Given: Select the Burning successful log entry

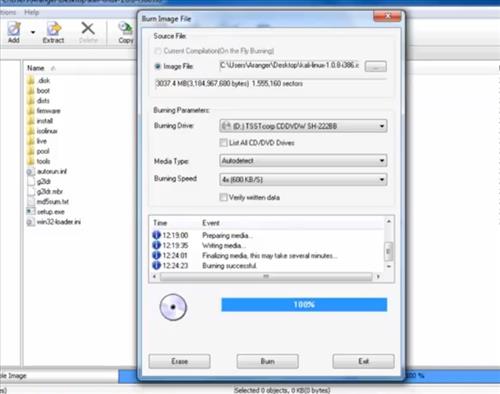Looking at the screenshot, I should (268, 266).
